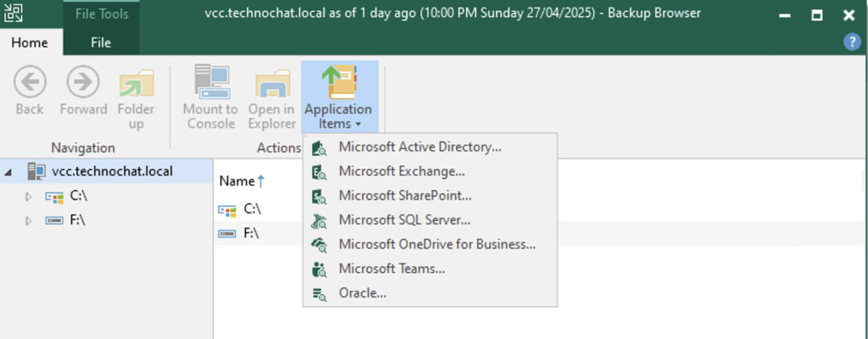The image size is (868, 339).
Task: Select the vcc.technochat.local server icon in tree
Action: pyautogui.click(x=36, y=171)
